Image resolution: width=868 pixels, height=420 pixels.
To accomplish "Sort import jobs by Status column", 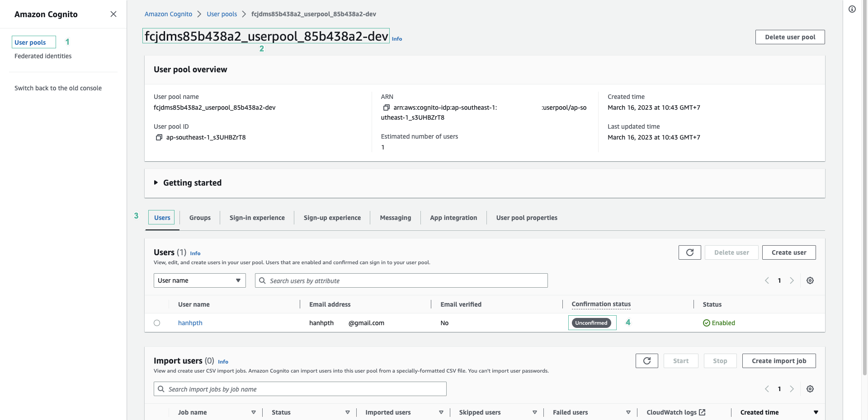I will coord(348,412).
